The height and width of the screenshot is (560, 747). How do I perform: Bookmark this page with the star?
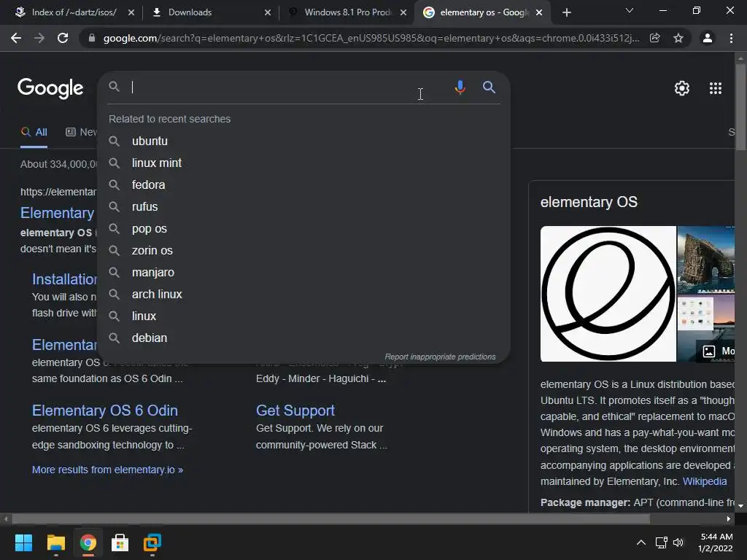pos(678,38)
